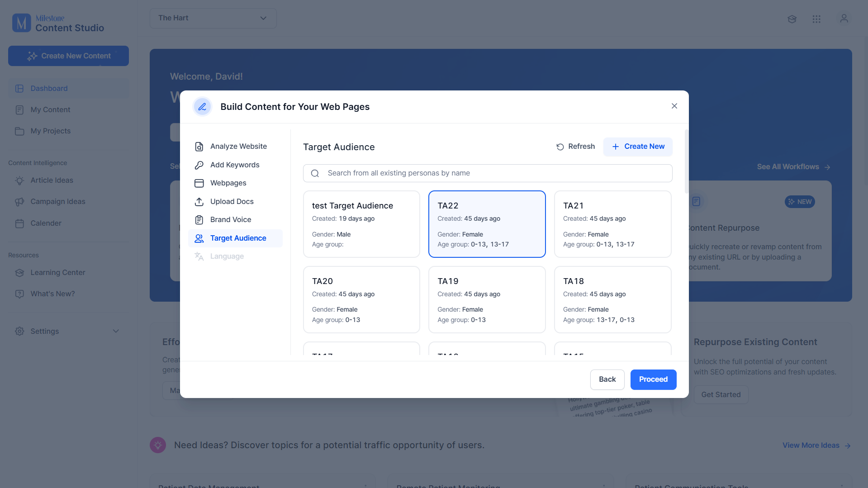868x488 pixels.
Task: Click the Milestone Content Studio logo icon
Action: point(21,23)
